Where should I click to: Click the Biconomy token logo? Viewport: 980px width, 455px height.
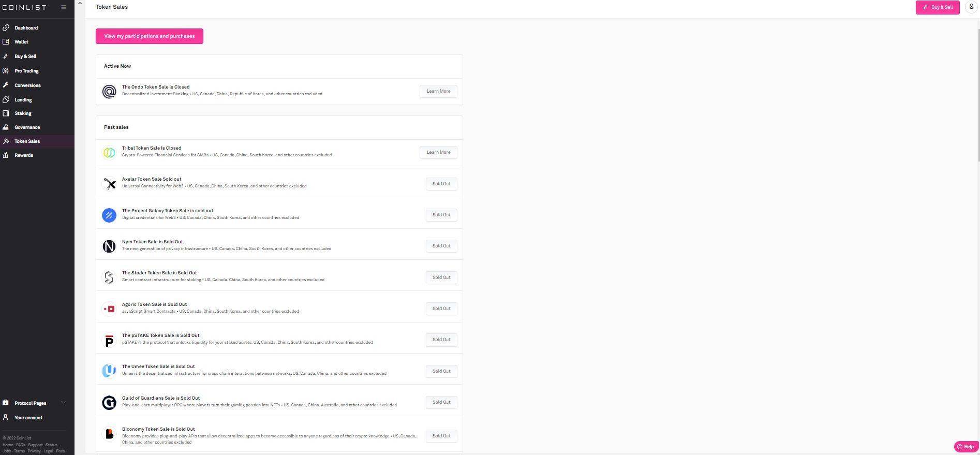point(109,434)
